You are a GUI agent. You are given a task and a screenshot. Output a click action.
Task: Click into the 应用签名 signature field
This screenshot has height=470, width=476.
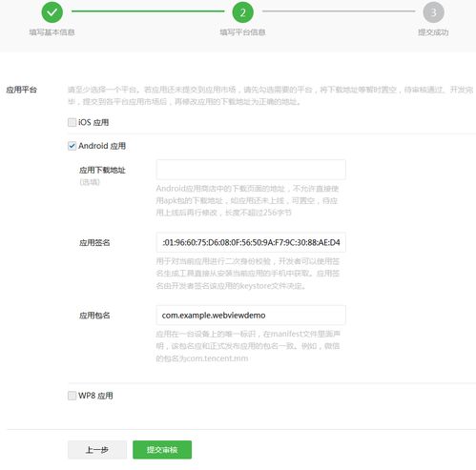point(251,242)
